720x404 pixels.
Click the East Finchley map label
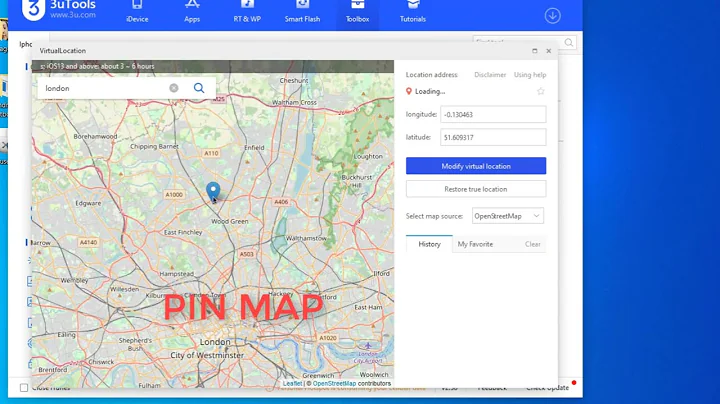[183, 232]
